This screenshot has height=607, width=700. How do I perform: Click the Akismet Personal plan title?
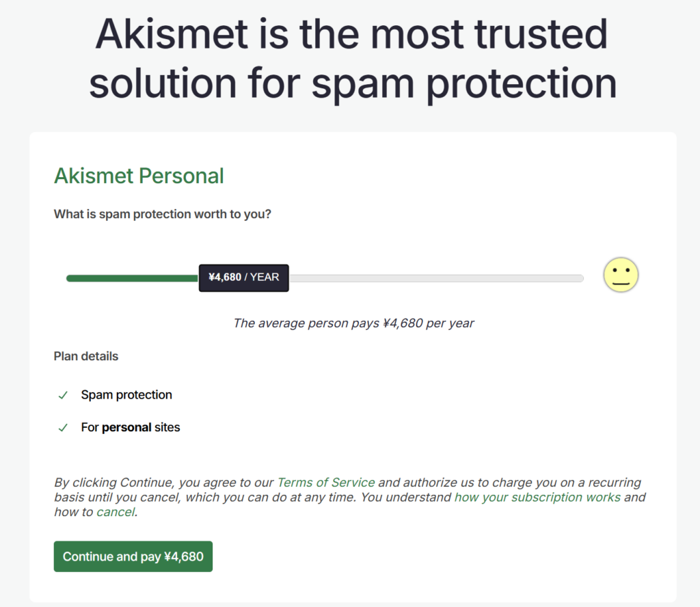click(x=139, y=176)
